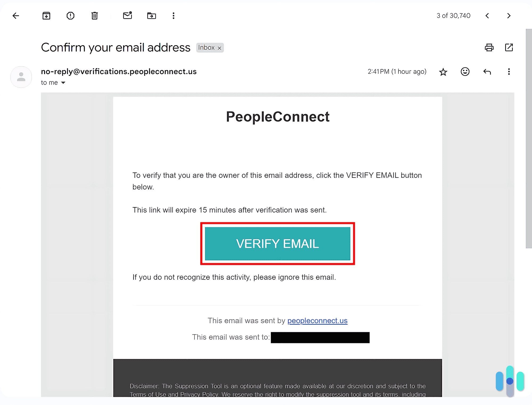Return to the inbox with the back arrow
Viewport: 532px width, 405px height.
[16, 15]
